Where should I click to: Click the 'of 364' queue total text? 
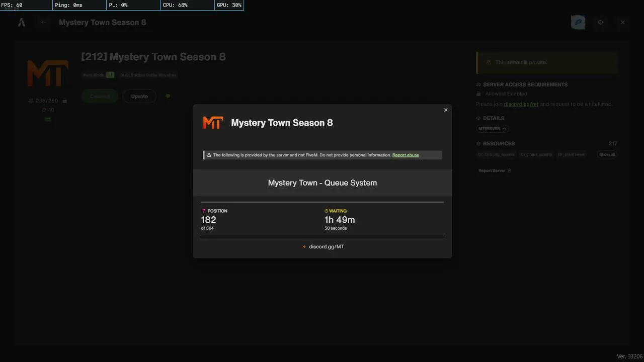pyautogui.click(x=207, y=228)
